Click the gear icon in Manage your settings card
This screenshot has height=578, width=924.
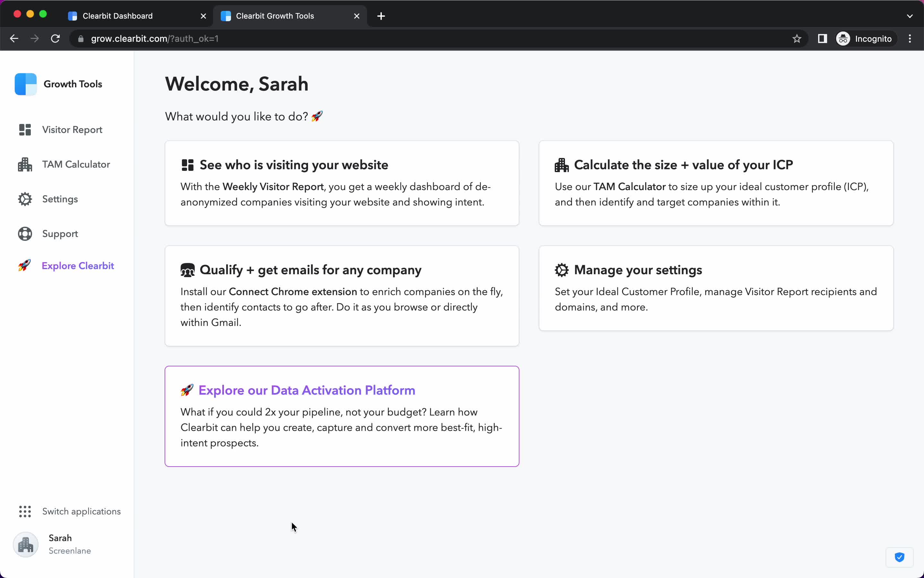[562, 270]
